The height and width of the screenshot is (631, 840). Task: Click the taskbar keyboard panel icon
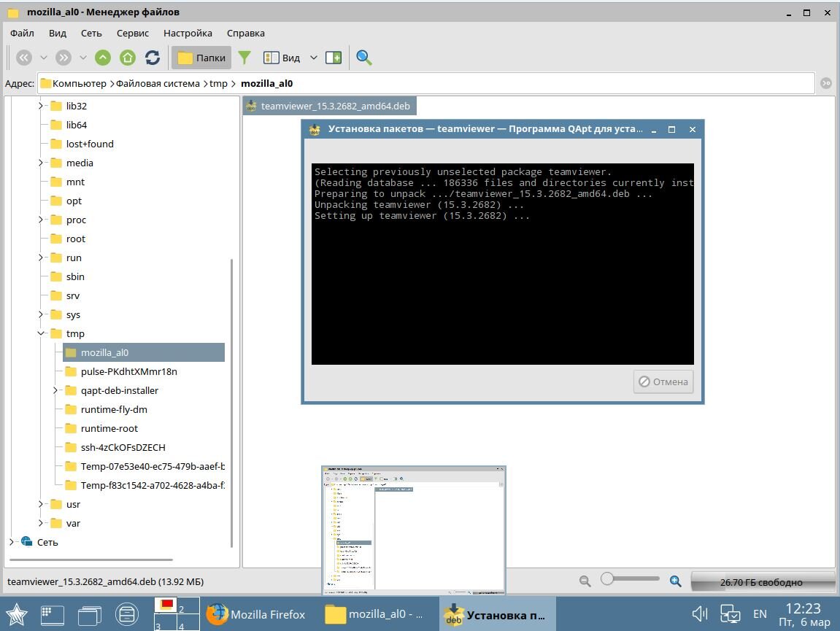pyautogui.click(x=53, y=615)
